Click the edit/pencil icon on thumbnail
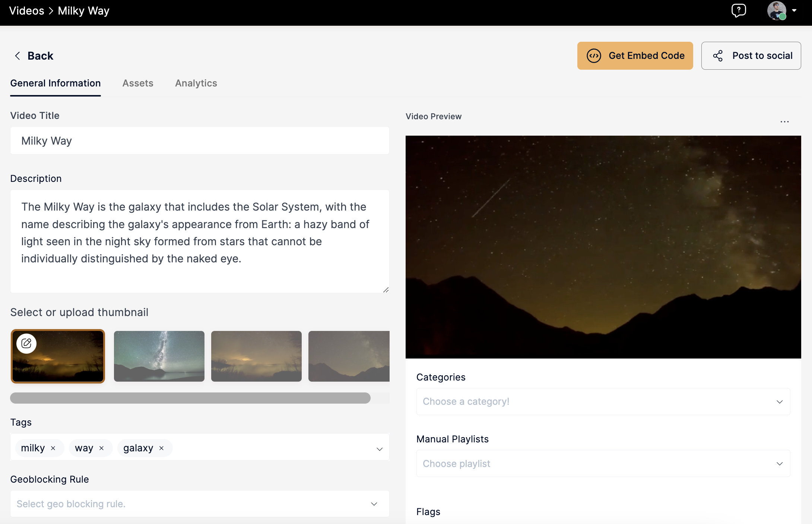The width and height of the screenshot is (812, 524). pos(27,343)
